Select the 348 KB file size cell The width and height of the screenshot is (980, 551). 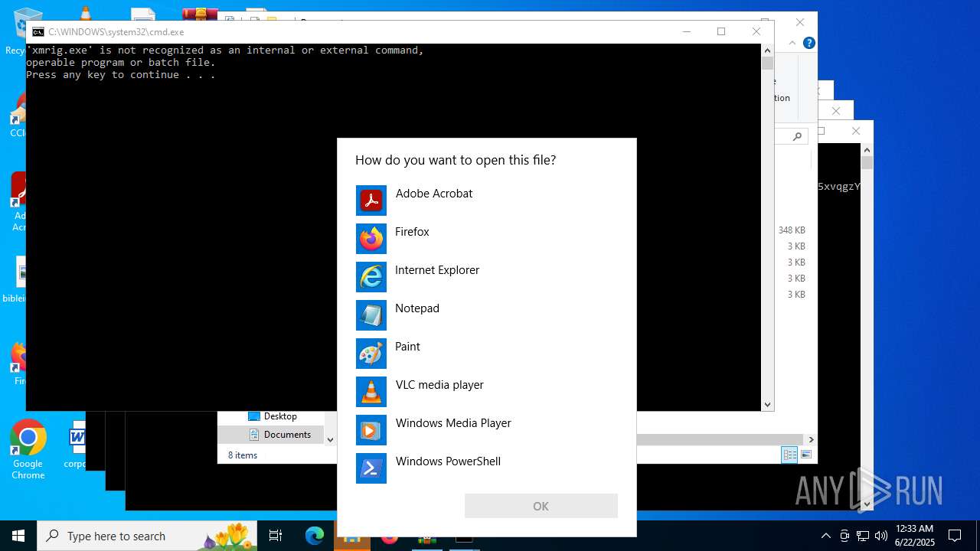pyautogui.click(x=792, y=230)
